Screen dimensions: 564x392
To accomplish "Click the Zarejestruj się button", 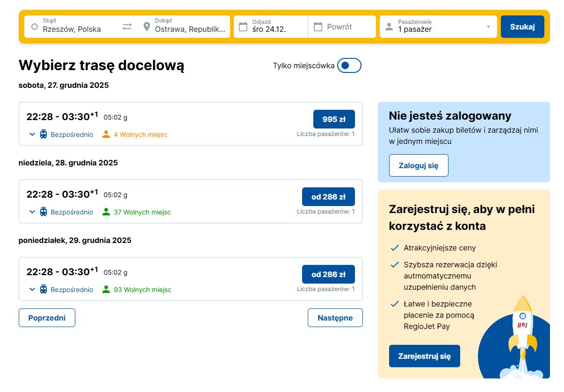I will (x=425, y=356).
